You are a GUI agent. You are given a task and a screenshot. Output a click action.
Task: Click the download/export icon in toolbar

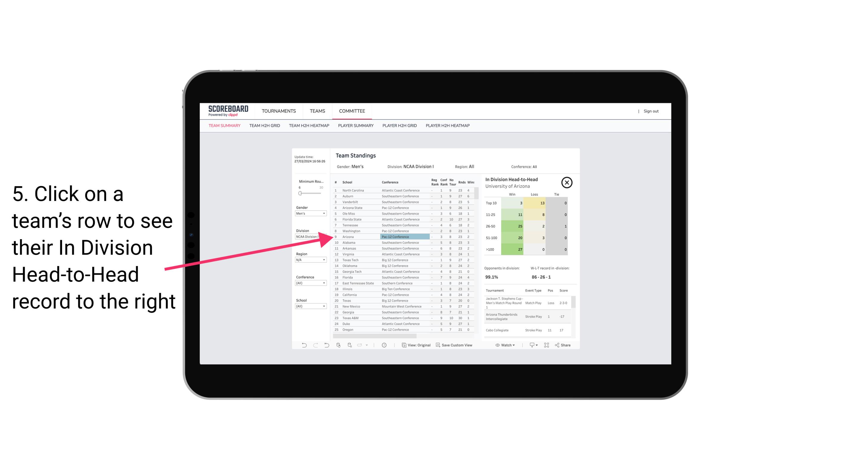[x=530, y=345]
